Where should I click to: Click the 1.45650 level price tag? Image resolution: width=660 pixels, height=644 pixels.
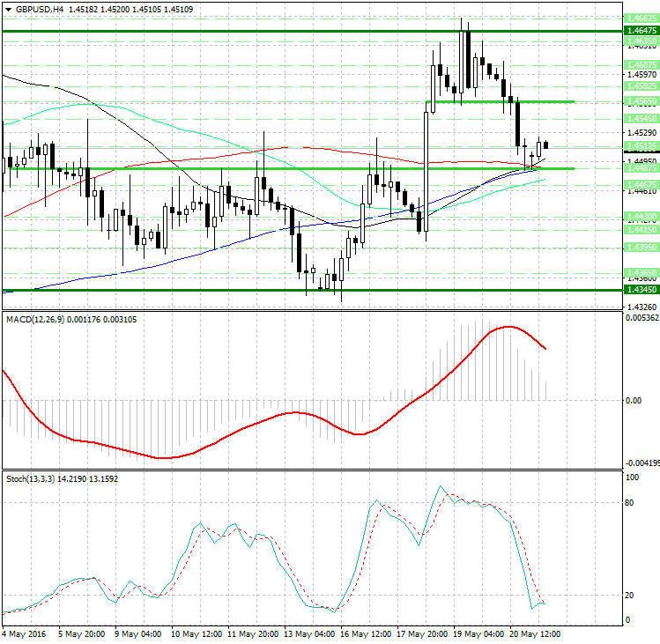(640, 101)
